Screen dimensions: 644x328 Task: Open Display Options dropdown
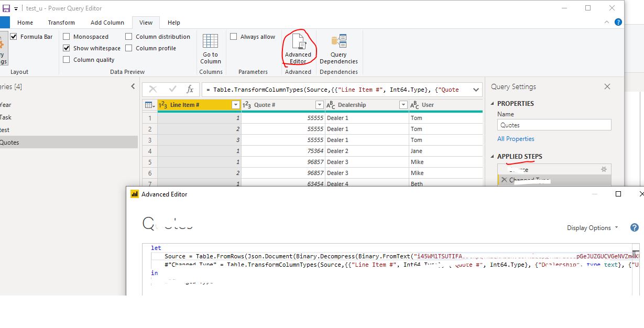[593, 228]
